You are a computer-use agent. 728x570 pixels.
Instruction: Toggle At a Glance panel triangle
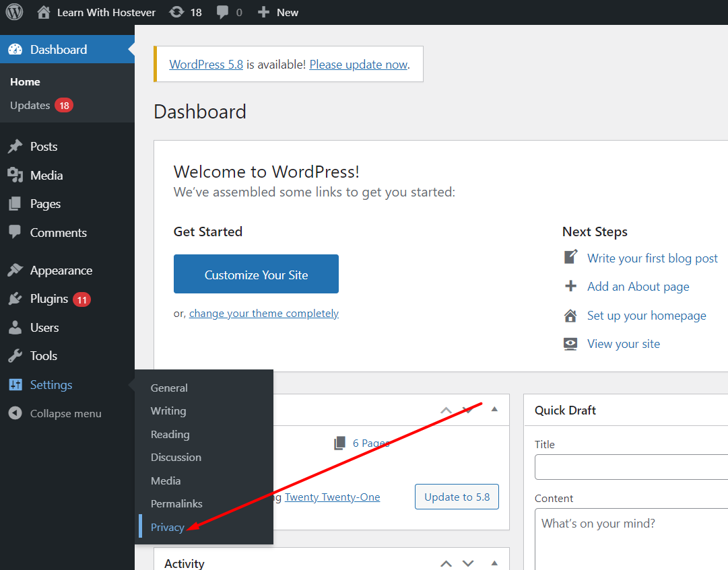(494, 409)
